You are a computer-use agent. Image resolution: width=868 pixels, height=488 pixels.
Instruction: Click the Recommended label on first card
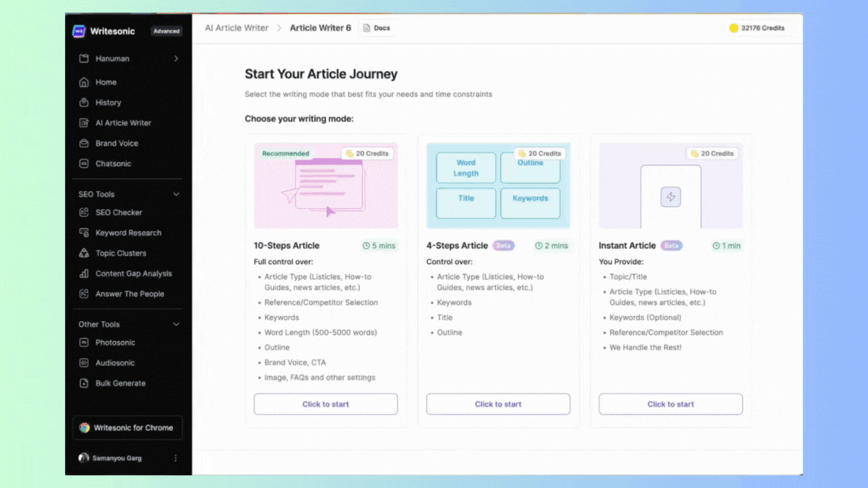[x=285, y=154]
